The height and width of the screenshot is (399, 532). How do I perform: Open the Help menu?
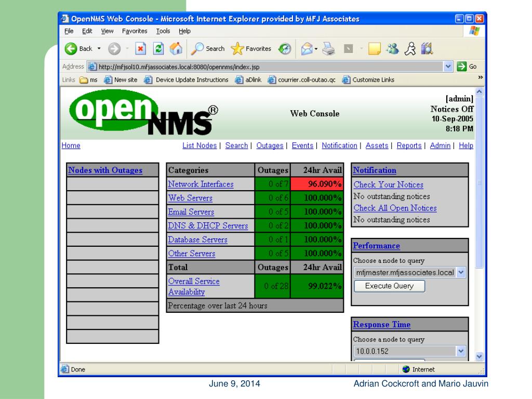click(184, 31)
